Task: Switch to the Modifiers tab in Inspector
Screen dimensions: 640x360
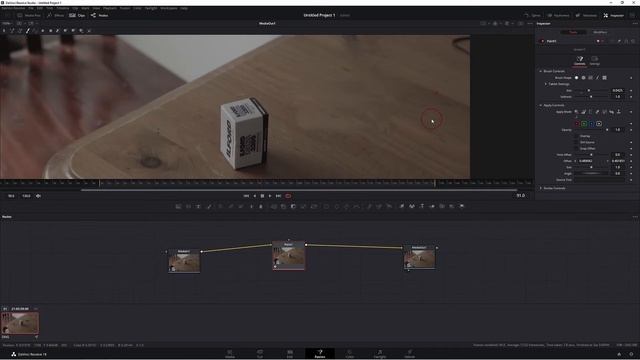Action: pos(600,32)
